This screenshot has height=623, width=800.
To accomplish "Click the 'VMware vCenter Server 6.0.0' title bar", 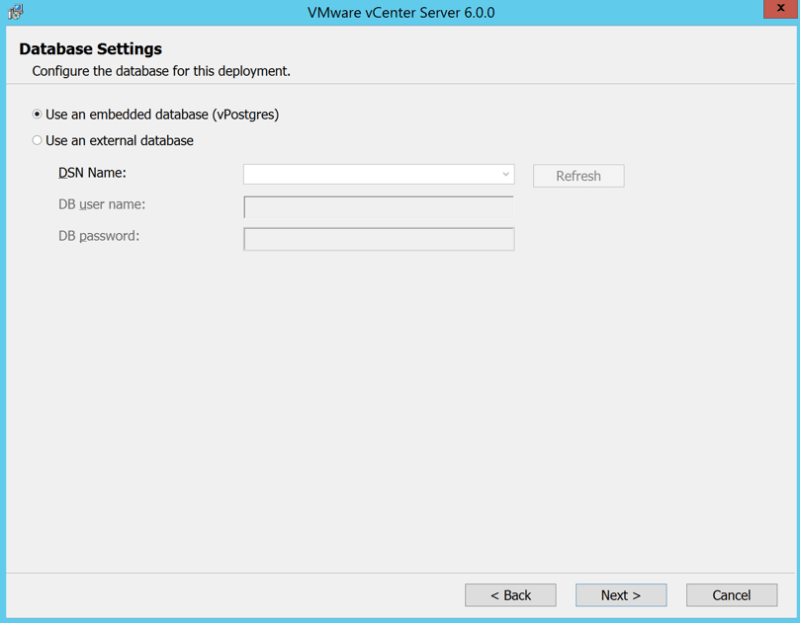I will pyautogui.click(x=401, y=12).
